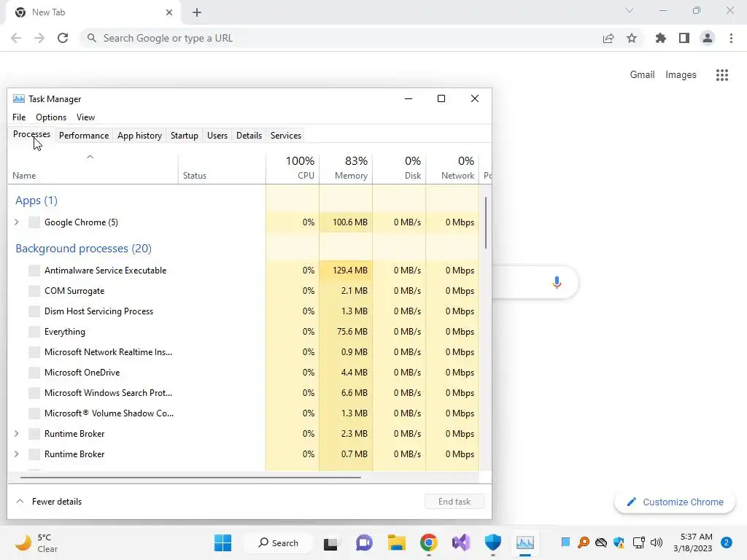
Task: Collapse to Fewer details
Action: point(49,502)
